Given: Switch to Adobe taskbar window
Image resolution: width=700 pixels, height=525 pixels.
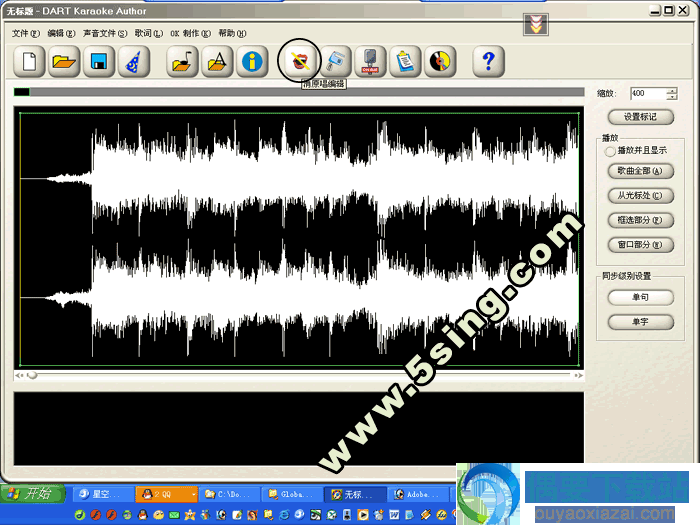Looking at the screenshot, I should pos(418,494).
